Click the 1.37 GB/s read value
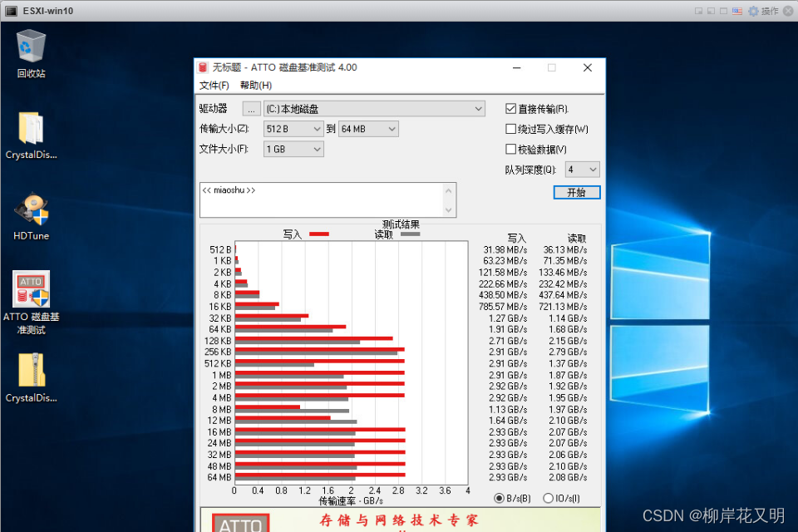The width and height of the screenshot is (798, 532). (568, 363)
